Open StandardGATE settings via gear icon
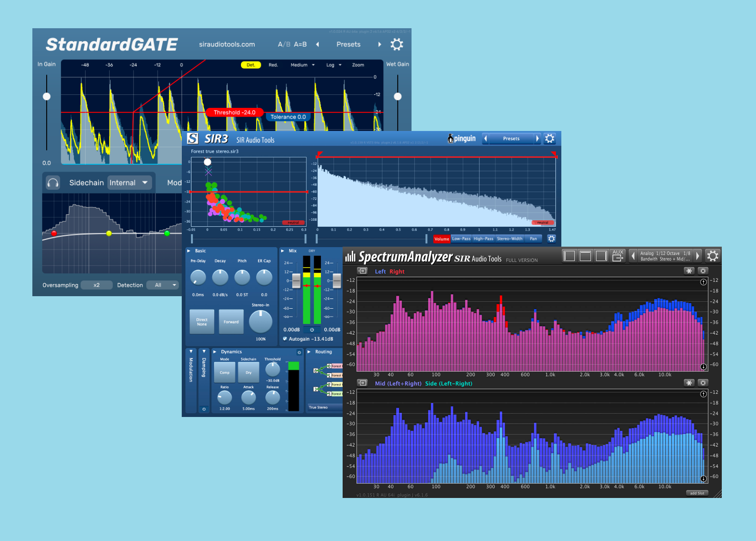Image resolution: width=756 pixels, height=541 pixels. pos(396,44)
